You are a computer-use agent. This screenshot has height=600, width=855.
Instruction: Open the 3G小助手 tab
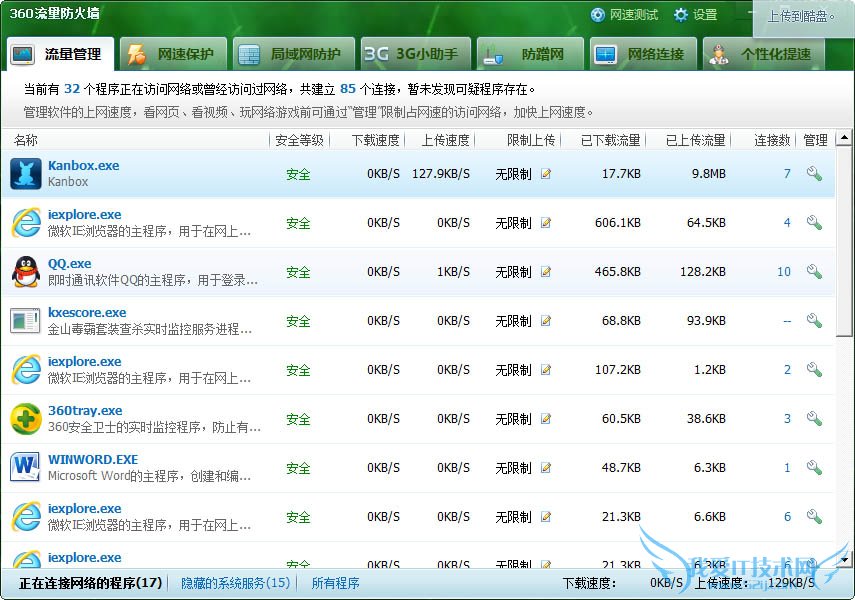[x=411, y=54]
